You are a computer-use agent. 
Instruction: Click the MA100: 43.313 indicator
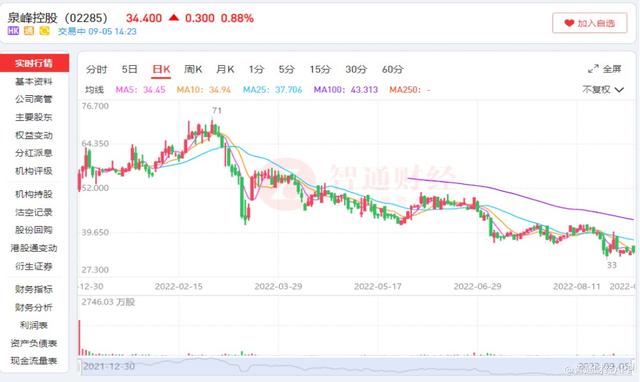point(346,90)
